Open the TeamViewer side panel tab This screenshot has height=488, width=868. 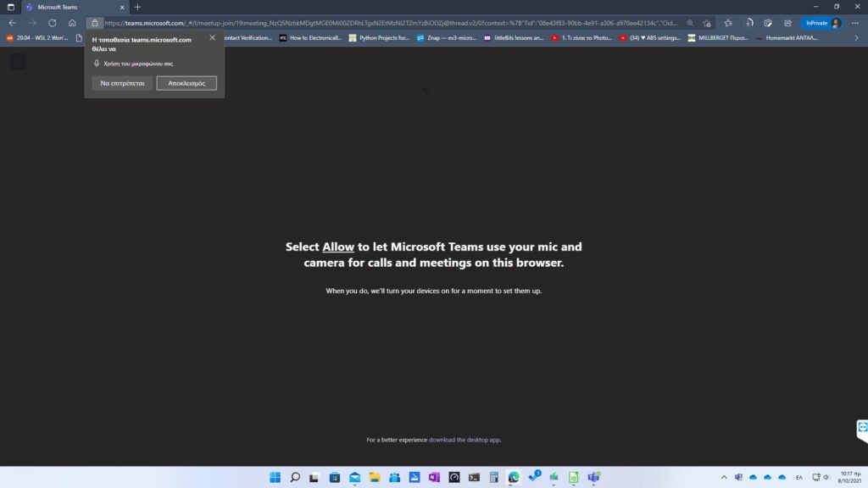862,430
